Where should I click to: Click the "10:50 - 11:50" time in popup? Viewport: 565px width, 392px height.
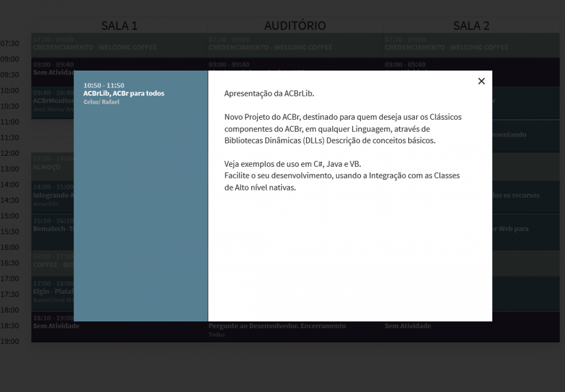point(104,85)
